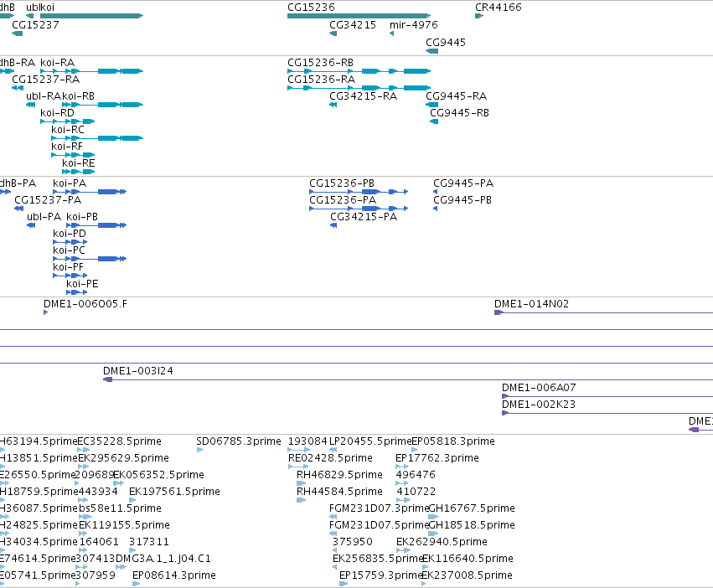This screenshot has width=713, height=588.
Task: Click the EK119155.5prime EST label
Action: [124, 526]
